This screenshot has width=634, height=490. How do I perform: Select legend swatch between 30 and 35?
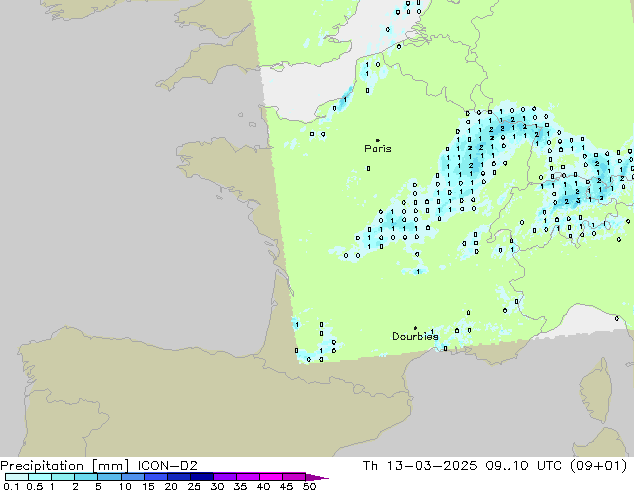[224, 477]
